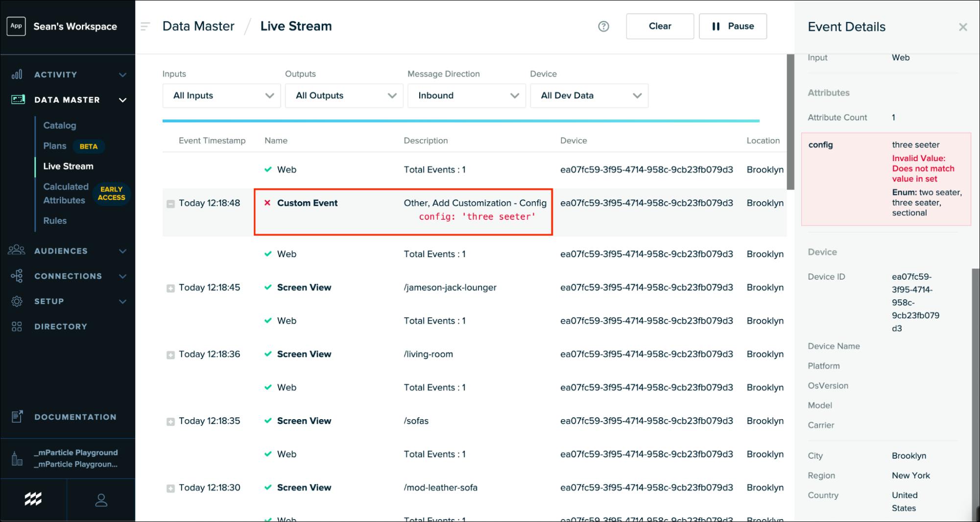Collapse the Data Master menu section
Image resolution: width=980 pixels, height=522 pixels.
[122, 100]
